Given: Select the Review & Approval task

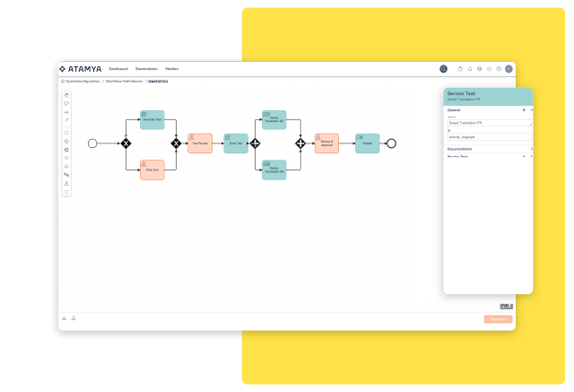Looking at the screenshot, I should click(x=326, y=144).
